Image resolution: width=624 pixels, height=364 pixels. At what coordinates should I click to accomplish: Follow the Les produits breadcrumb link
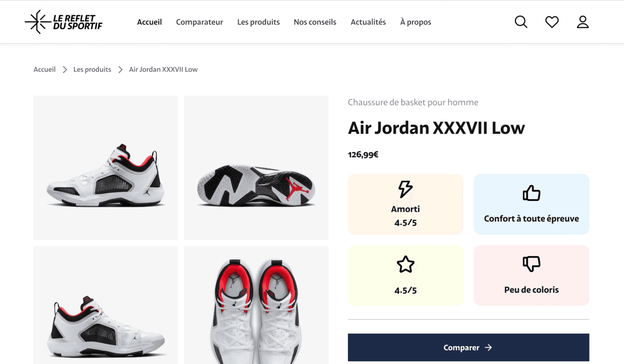[x=92, y=70]
